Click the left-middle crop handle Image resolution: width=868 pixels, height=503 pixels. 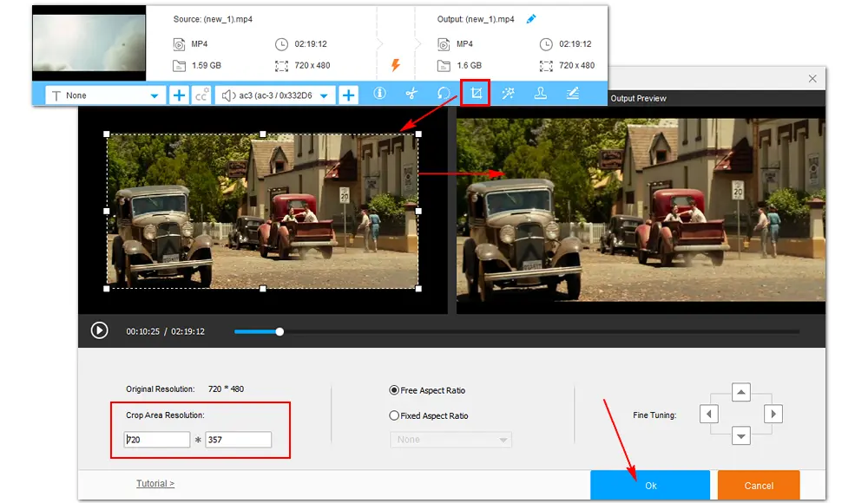click(x=106, y=211)
